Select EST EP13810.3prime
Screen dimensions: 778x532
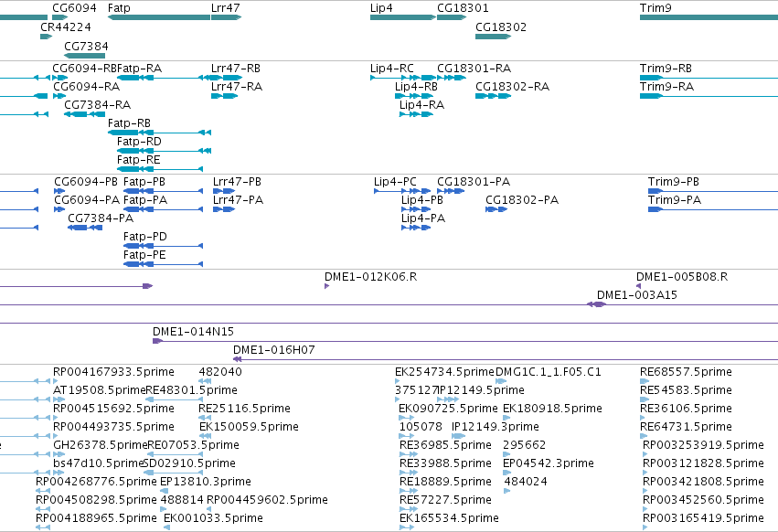(206, 482)
